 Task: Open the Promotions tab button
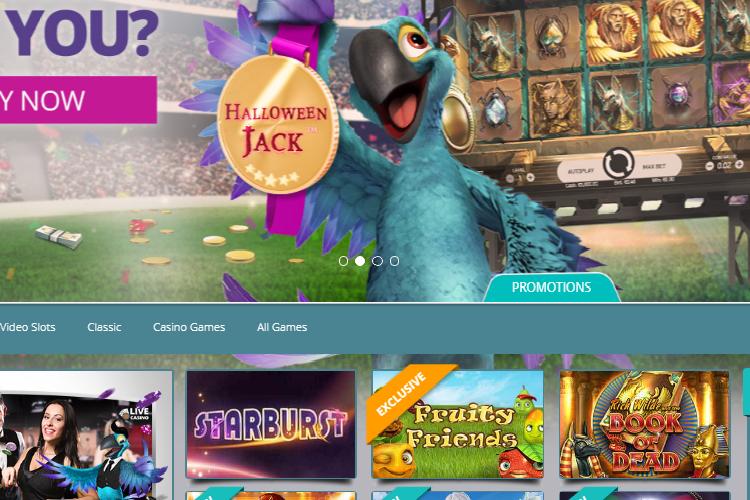(x=551, y=287)
